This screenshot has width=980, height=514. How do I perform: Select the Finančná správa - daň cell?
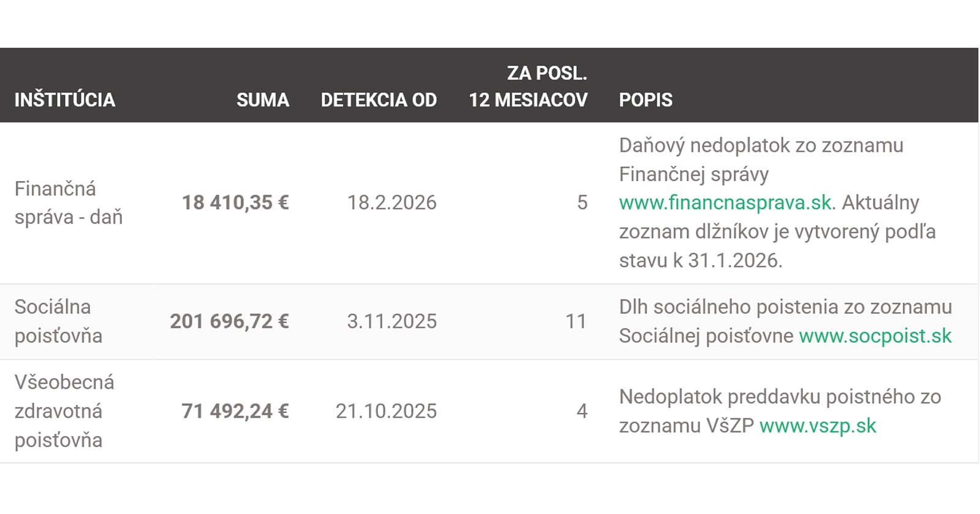[x=69, y=203]
